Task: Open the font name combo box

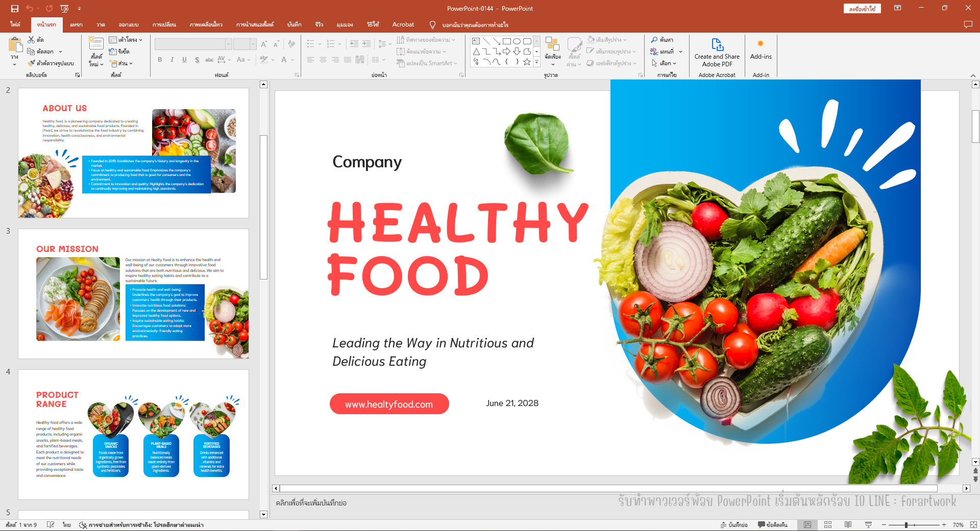Action: pyautogui.click(x=193, y=44)
